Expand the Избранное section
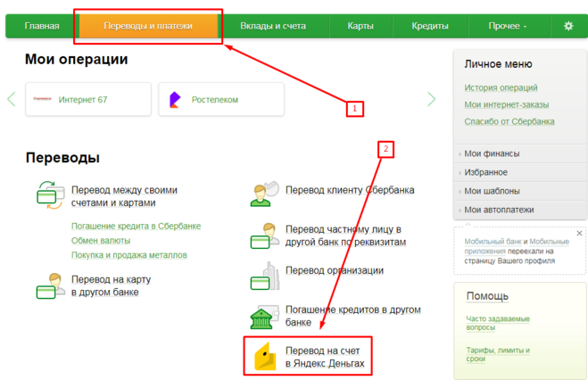 coord(485,172)
